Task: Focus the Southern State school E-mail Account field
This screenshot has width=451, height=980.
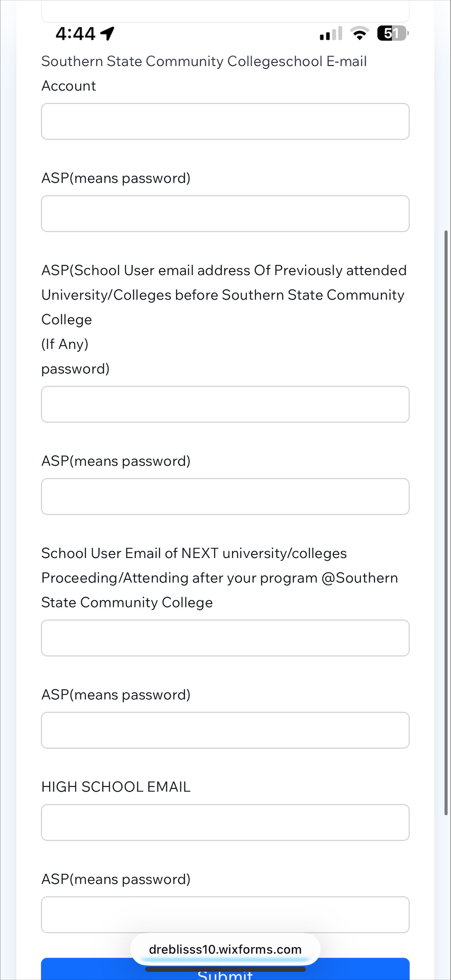Action: [x=225, y=121]
